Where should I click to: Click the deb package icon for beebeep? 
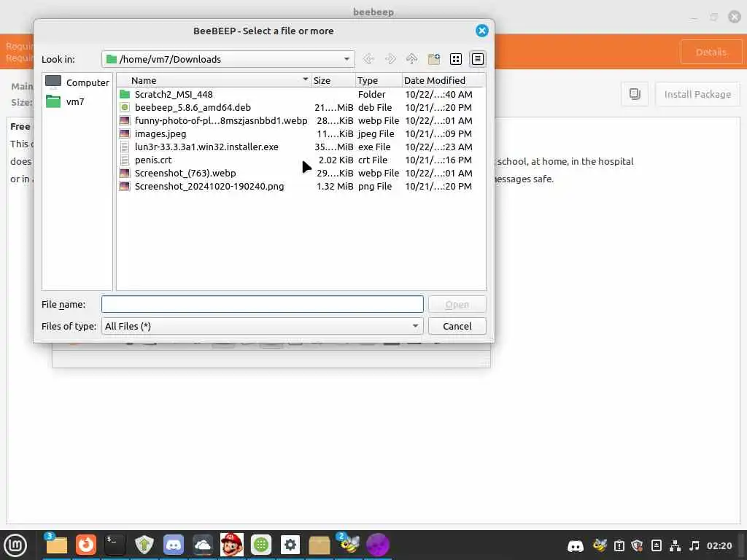(x=125, y=108)
